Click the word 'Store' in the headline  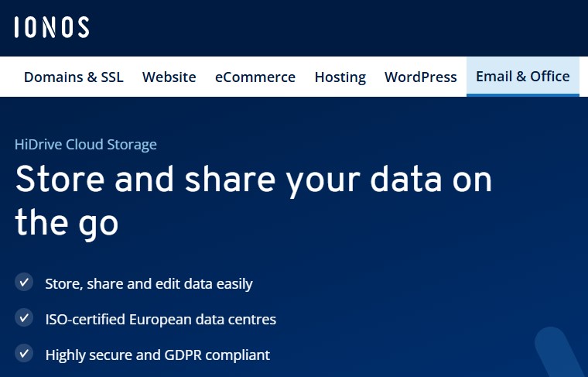[59, 180]
